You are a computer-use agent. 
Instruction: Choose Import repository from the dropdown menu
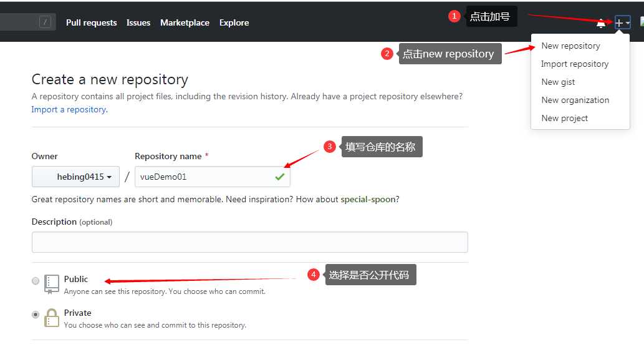pos(575,64)
